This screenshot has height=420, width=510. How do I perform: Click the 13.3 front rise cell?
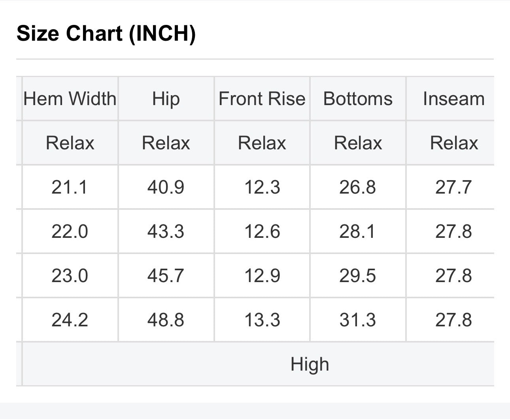[262, 320]
